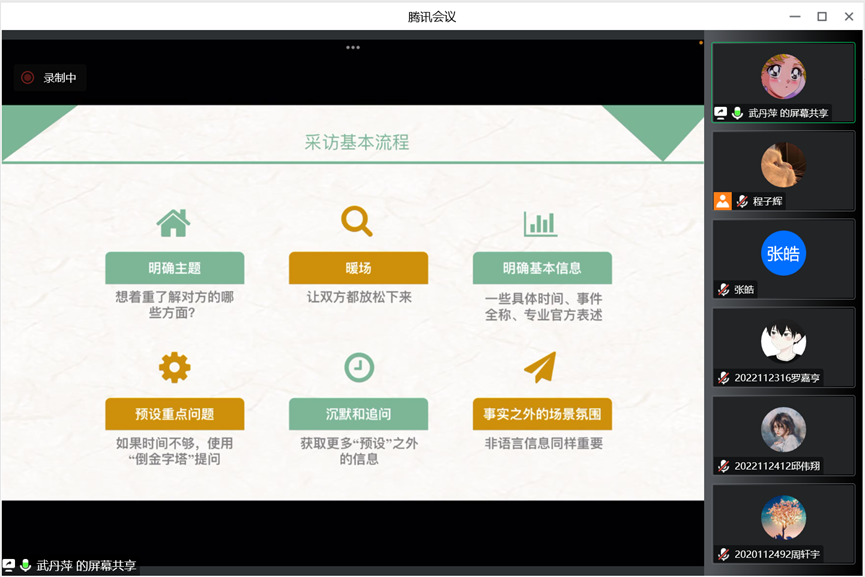The image size is (865, 577).
Task: Click 武丹萍's screen share icon in participant tile
Action: coord(721,113)
